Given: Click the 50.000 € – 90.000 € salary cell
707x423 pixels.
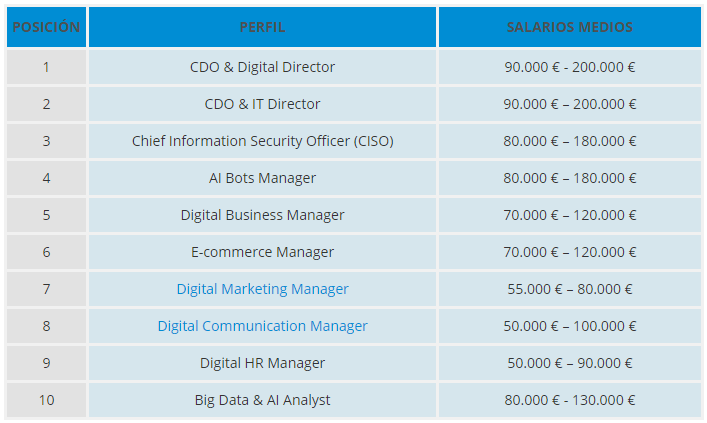Looking at the screenshot, I should pos(569,363).
